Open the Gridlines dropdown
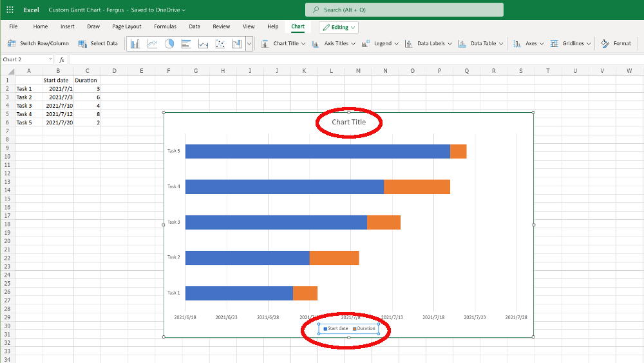Viewport: 644px width, 363px height. click(571, 43)
